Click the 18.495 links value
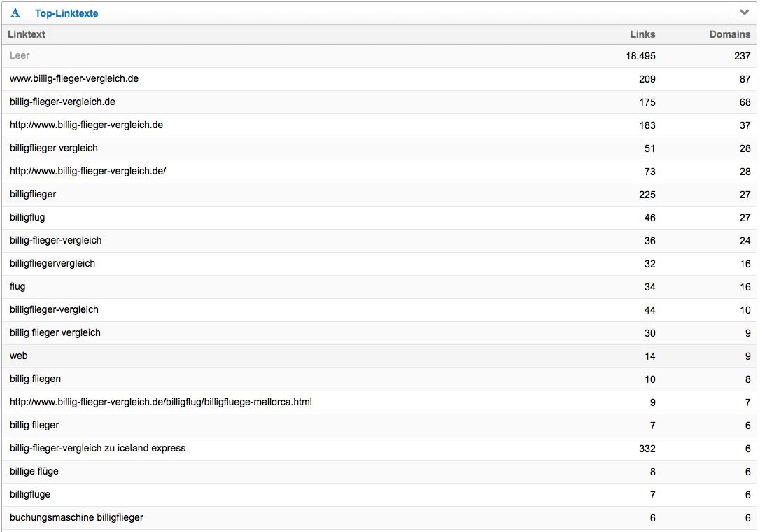The height and width of the screenshot is (532, 760). pos(640,56)
